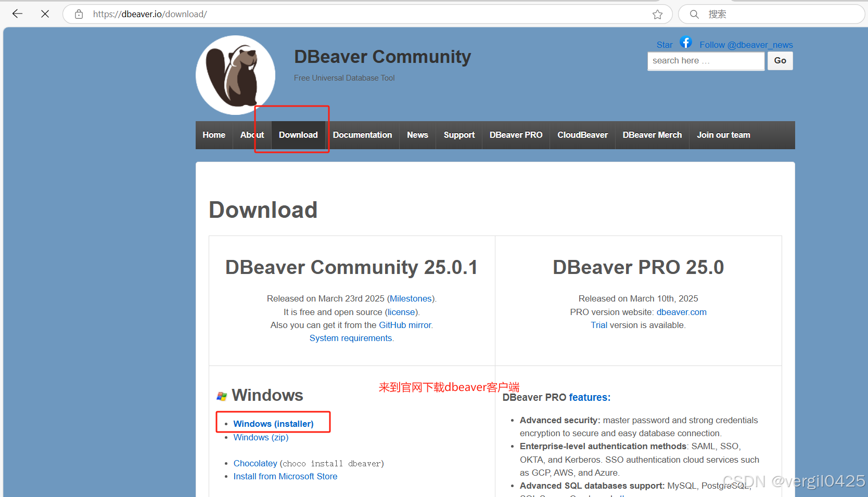Open the CloudBeaver menu item
This screenshot has width=868, height=497.
point(582,135)
